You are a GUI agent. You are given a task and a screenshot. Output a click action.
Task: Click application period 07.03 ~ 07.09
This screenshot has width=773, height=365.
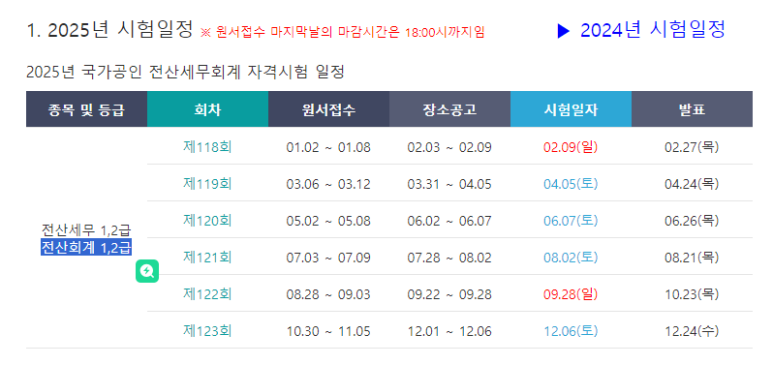[x=328, y=258]
